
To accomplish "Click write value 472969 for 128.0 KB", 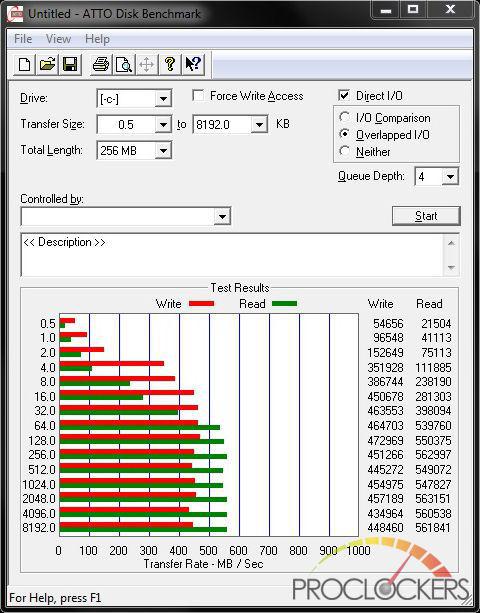I will [385, 441].
